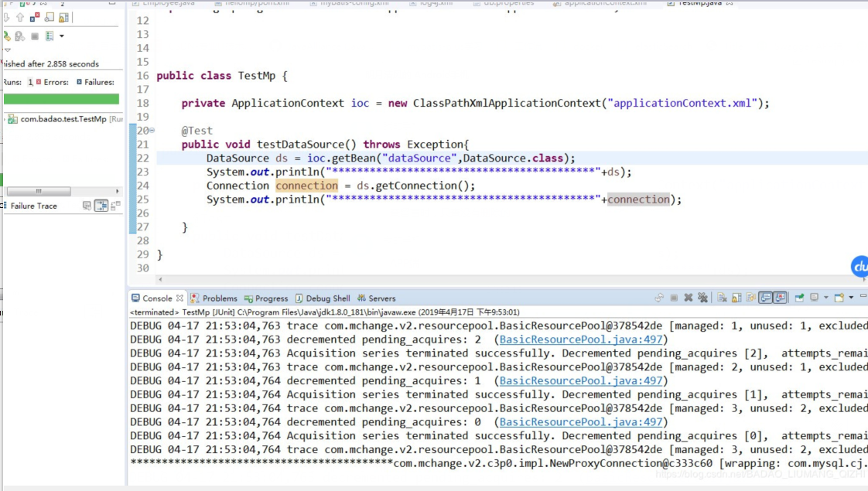868x491 pixels.
Task: Open the Problems tab
Action: [214, 298]
